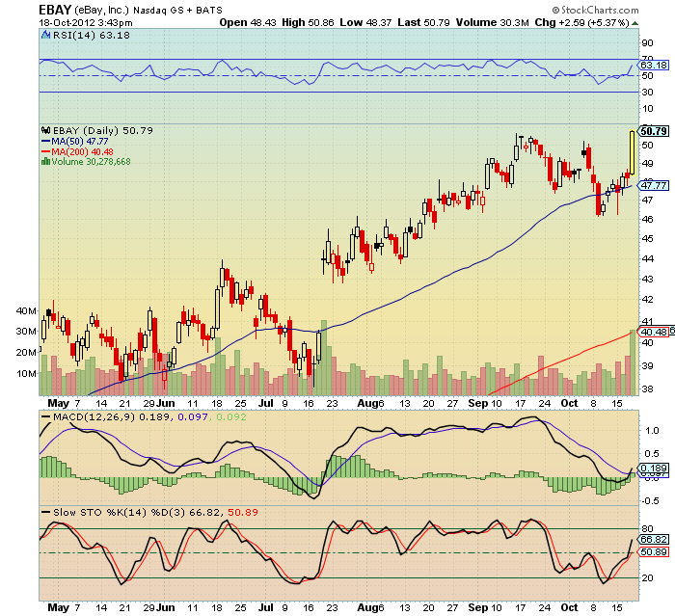Click the 18-Oct-2012 3:43pm timestamp
Viewport: 675px width, 616px height.
point(86,23)
